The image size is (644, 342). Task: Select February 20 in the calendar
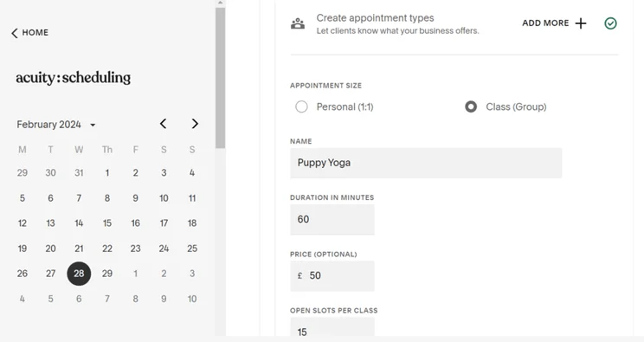click(50, 248)
